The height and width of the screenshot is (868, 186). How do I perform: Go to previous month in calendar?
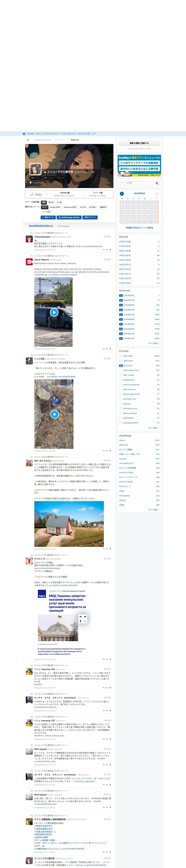[x=122, y=193]
